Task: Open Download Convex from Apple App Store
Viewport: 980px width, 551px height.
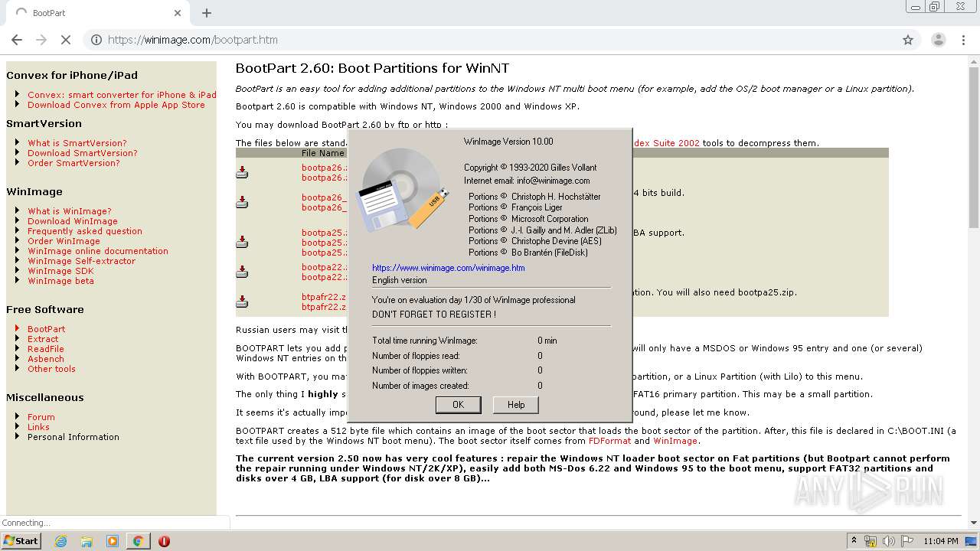Action: tap(116, 105)
